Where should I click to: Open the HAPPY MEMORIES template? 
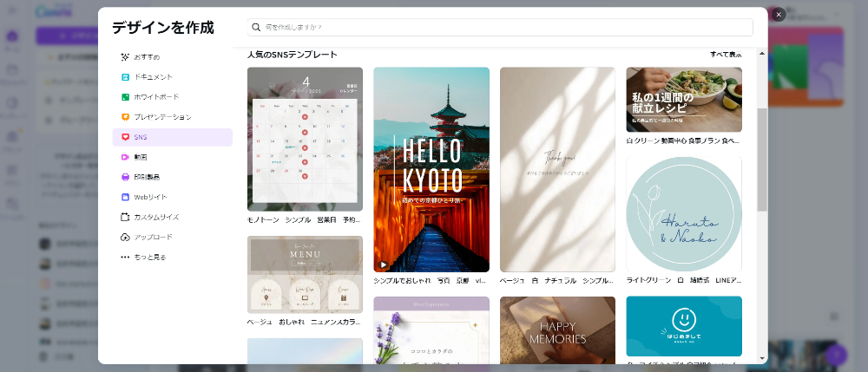557,330
